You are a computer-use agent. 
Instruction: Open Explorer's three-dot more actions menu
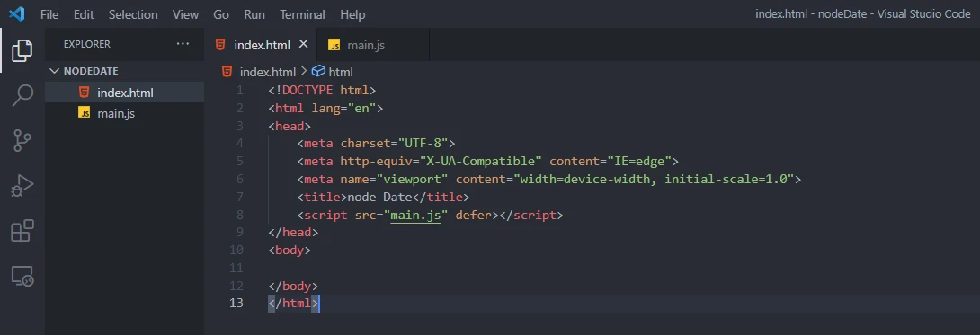pos(183,44)
